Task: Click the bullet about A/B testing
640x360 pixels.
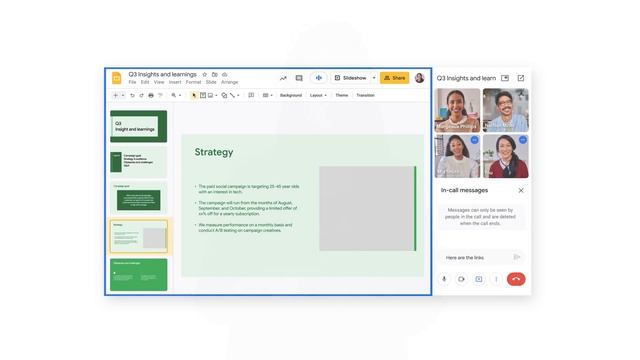Action: coord(245,228)
